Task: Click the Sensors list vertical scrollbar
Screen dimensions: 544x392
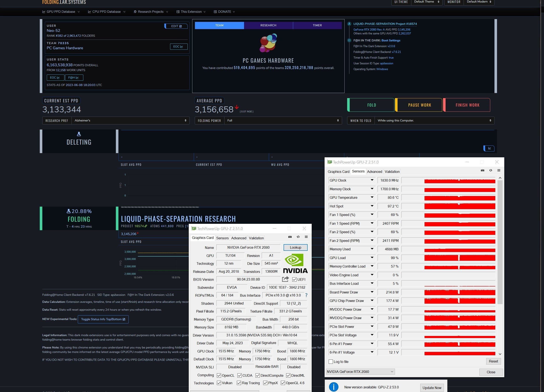Action: coord(500,242)
